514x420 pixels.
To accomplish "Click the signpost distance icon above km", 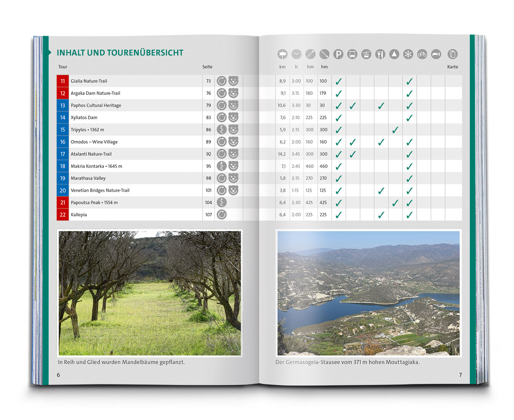I will (x=282, y=54).
